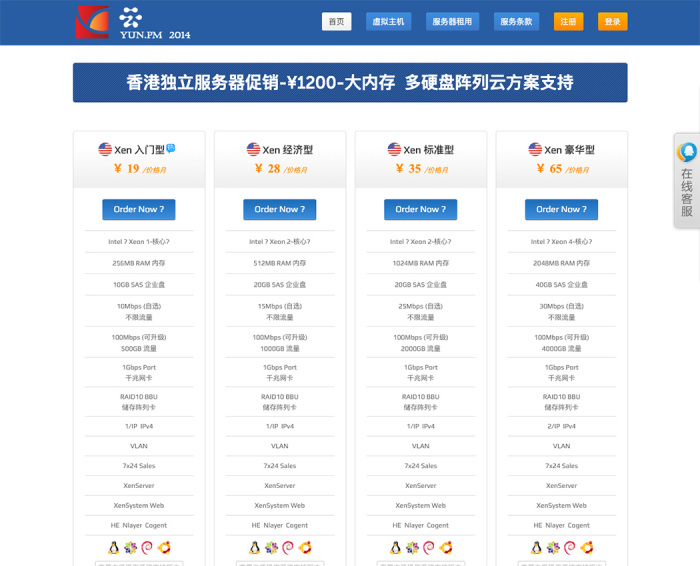The width and height of the screenshot is (700, 566).
Task: Click the US flag beside Xen 入门型
Action: click(105, 149)
